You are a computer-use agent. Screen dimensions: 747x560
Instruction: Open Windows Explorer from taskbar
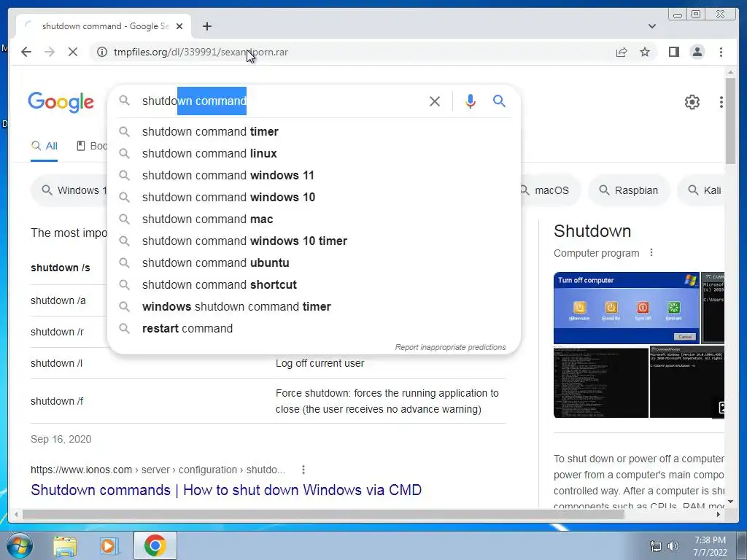point(65,545)
